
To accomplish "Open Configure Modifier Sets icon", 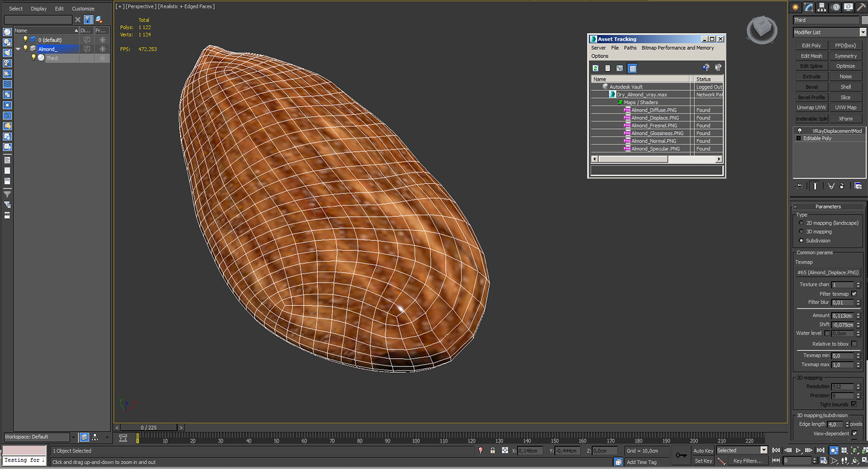I will 858,186.
